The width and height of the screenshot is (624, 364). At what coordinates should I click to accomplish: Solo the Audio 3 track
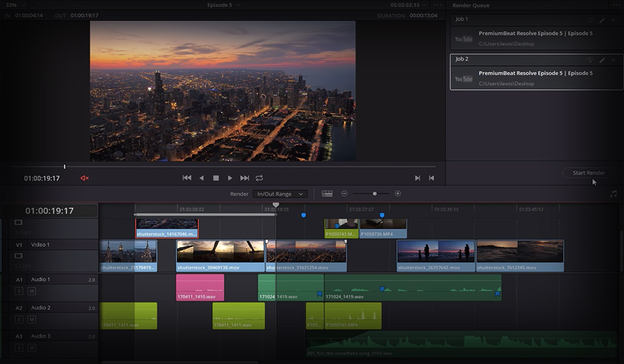click(x=19, y=347)
